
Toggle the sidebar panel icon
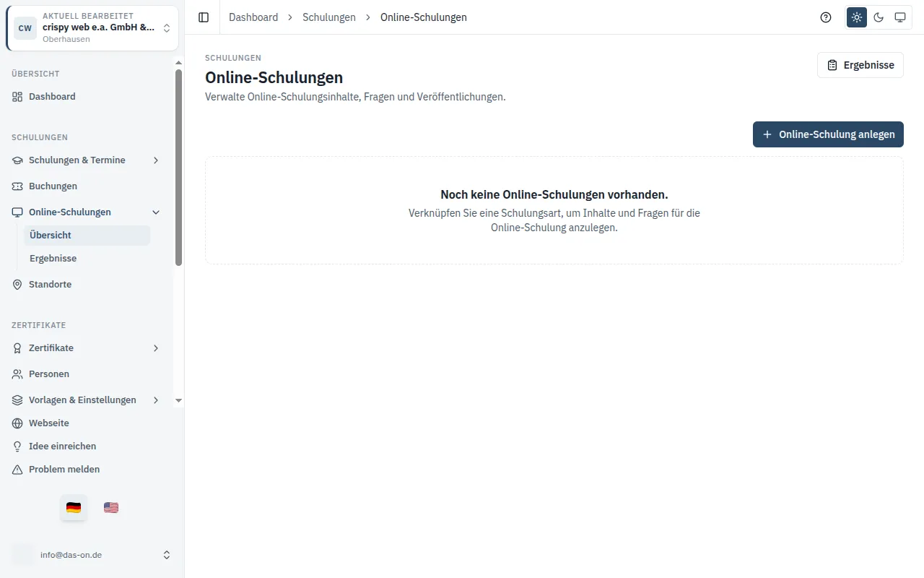coord(204,17)
